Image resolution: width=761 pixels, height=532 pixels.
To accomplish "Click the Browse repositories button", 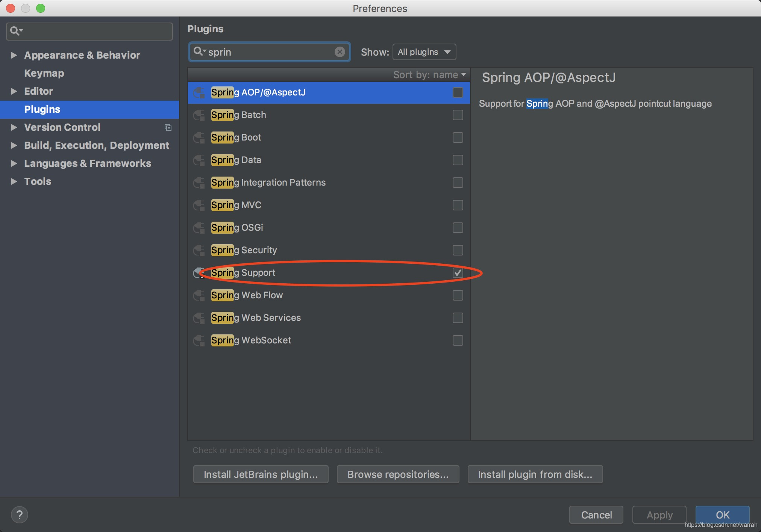I will click(398, 474).
